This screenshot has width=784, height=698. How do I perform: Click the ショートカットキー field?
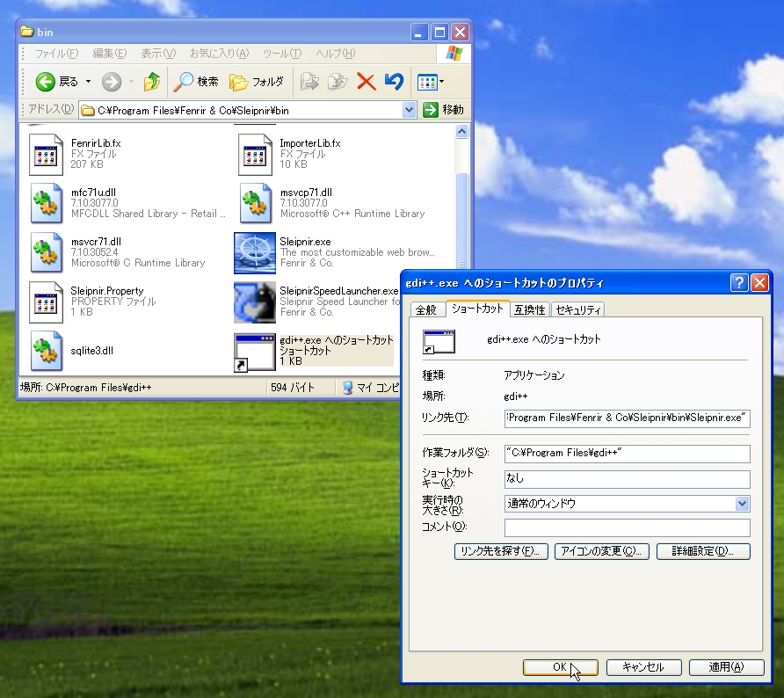coord(627,479)
